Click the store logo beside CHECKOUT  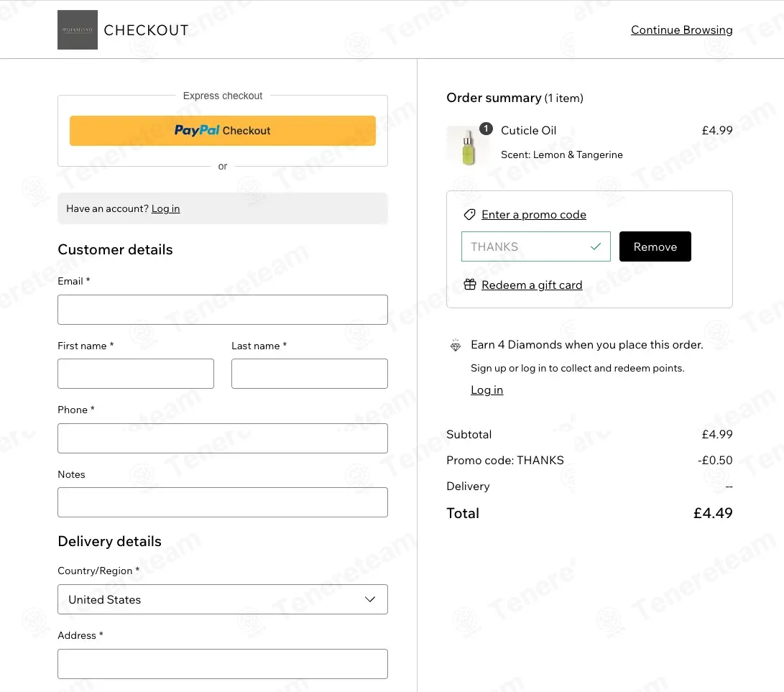(x=78, y=30)
